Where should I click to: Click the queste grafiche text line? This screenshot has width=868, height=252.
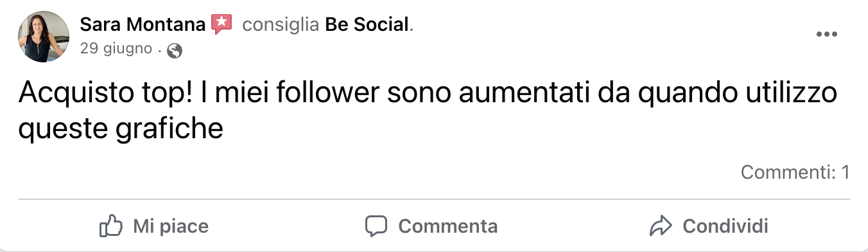(121, 130)
